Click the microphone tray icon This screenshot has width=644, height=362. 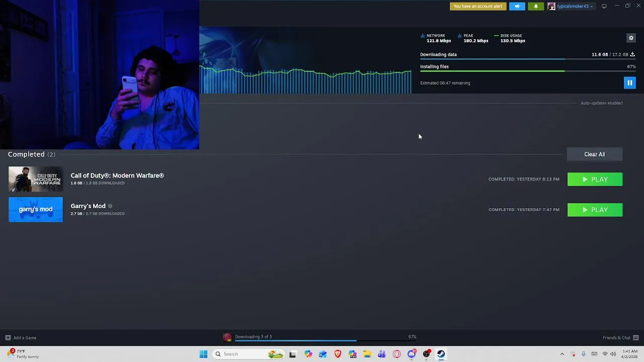[x=584, y=354]
